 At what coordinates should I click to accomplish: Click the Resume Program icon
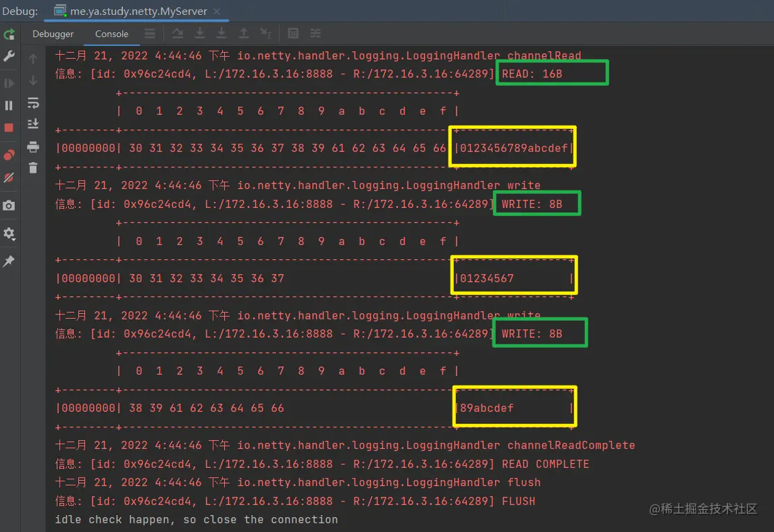point(9,83)
